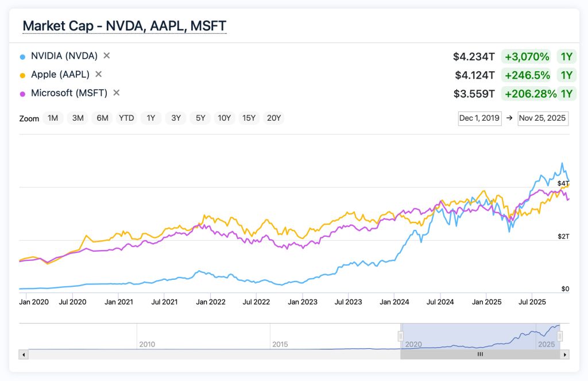
Task: Open the Dec 1, 2019 start date picker
Action: [479, 118]
